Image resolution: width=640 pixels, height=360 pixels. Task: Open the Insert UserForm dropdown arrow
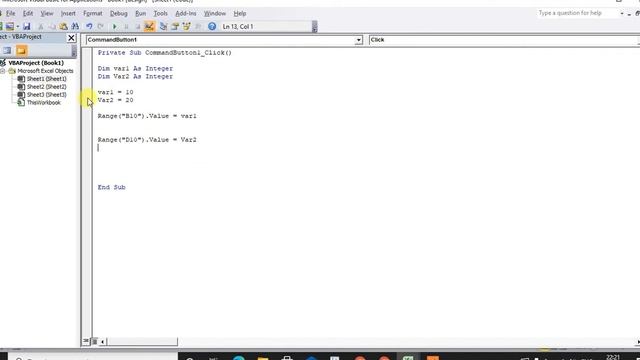18,27
